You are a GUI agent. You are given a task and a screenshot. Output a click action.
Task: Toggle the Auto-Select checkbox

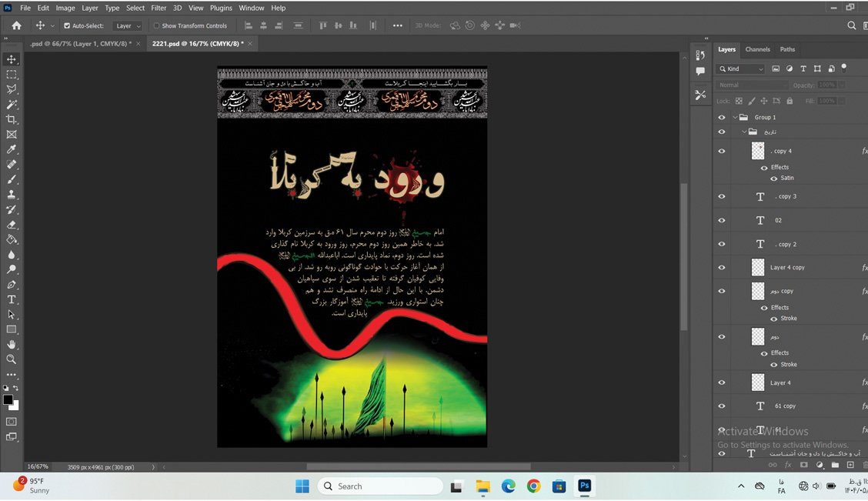click(x=67, y=25)
